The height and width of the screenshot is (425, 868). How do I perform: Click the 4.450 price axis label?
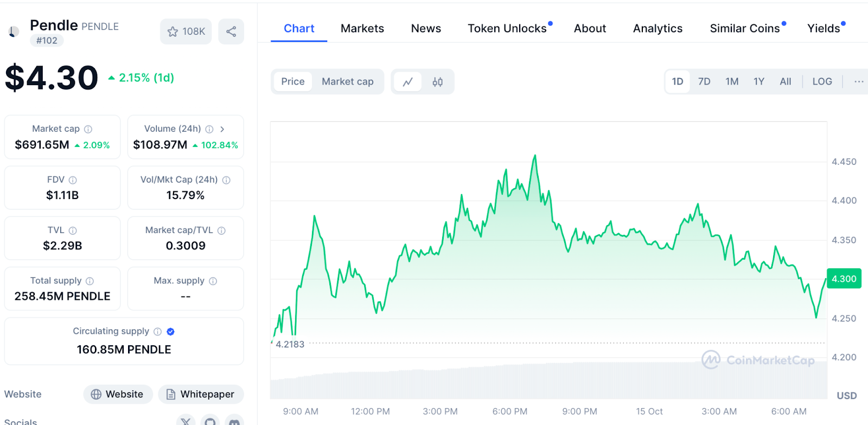(x=844, y=162)
